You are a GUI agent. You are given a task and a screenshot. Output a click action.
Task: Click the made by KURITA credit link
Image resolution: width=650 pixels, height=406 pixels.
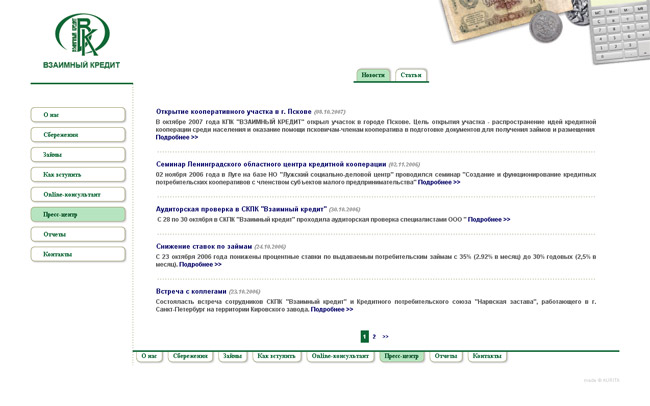[601, 380]
